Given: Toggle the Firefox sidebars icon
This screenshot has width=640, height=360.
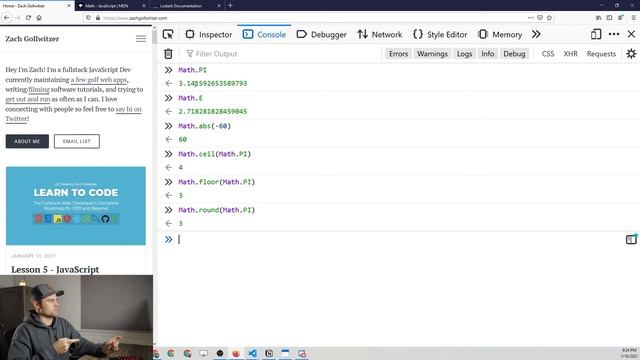Looking at the screenshot, I should point(609,18).
